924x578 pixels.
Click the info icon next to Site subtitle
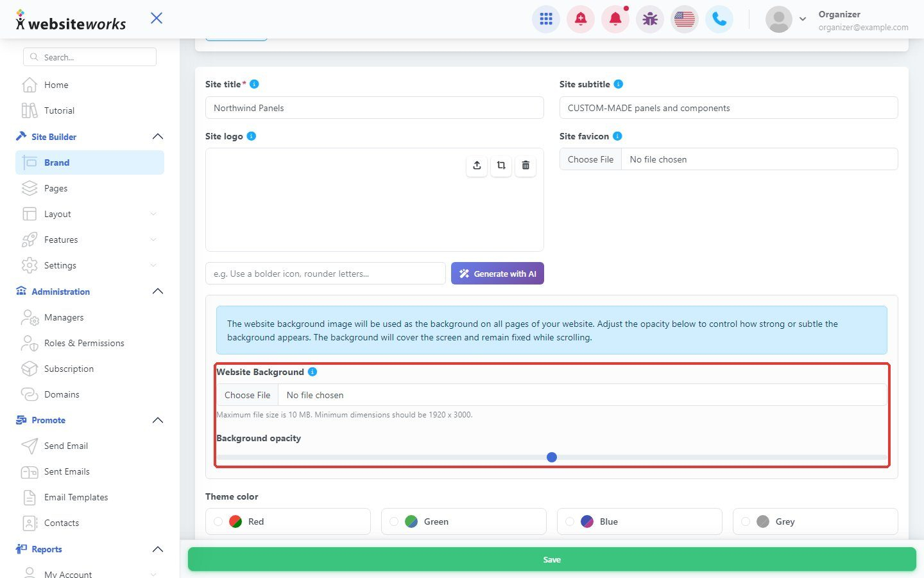[618, 84]
